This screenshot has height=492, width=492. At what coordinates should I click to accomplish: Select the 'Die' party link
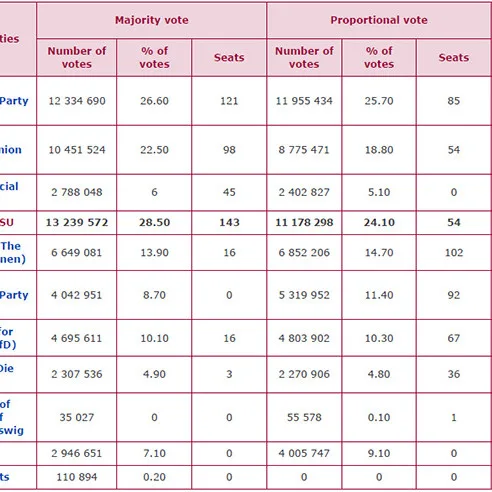tap(7, 368)
